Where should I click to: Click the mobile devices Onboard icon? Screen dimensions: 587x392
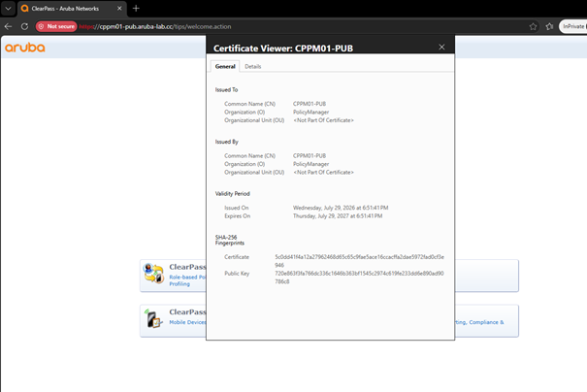154,318
